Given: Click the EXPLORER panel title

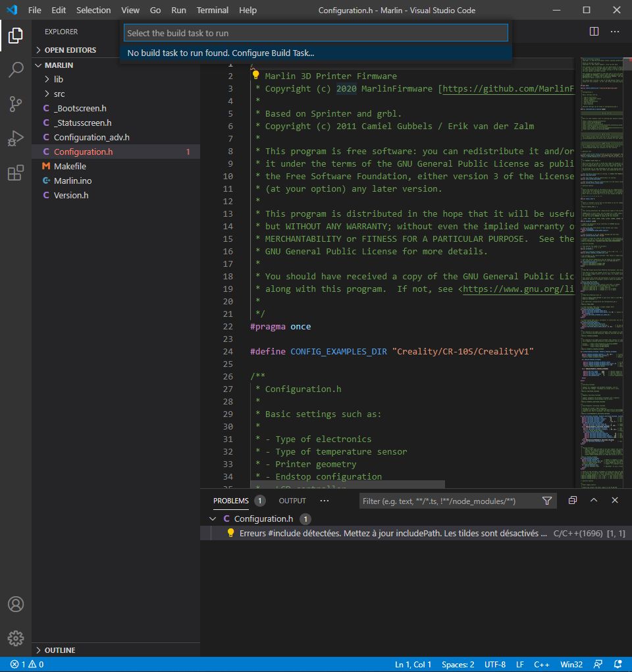Looking at the screenshot, I should click(61, 32).
